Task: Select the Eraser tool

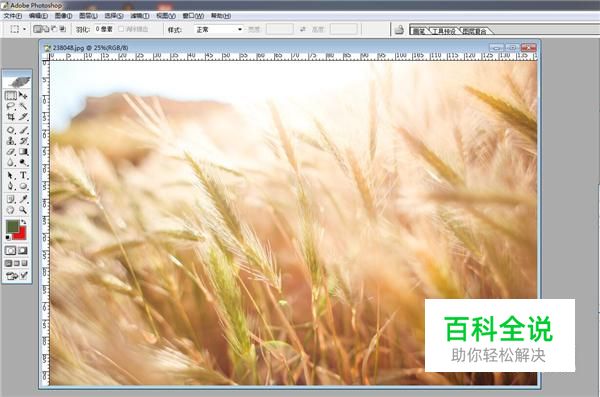Action: coord(10,152)
